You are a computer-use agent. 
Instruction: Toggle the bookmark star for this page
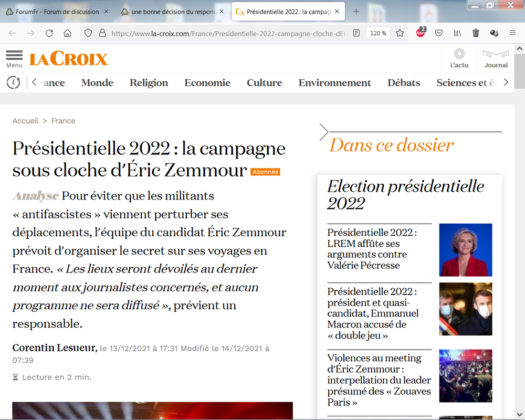(400, 33)
